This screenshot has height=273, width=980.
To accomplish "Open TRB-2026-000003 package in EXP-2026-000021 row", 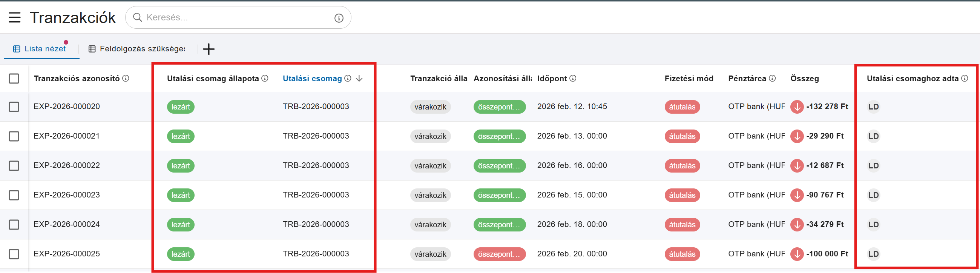I will 315,136.
